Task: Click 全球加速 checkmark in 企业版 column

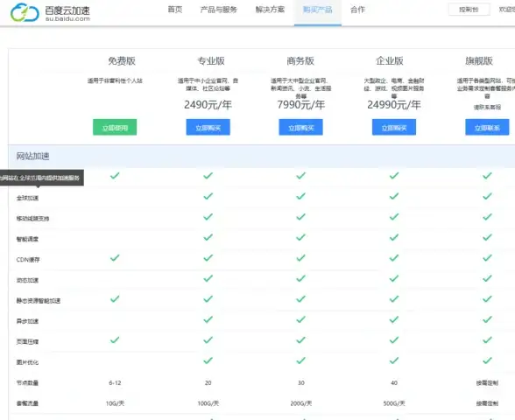Action: point(394,196)
